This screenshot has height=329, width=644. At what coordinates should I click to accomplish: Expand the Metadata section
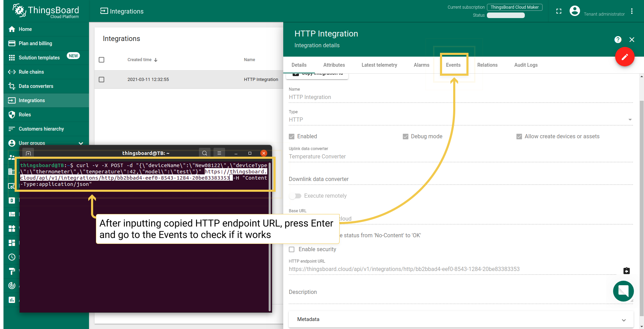pos(461,319)
